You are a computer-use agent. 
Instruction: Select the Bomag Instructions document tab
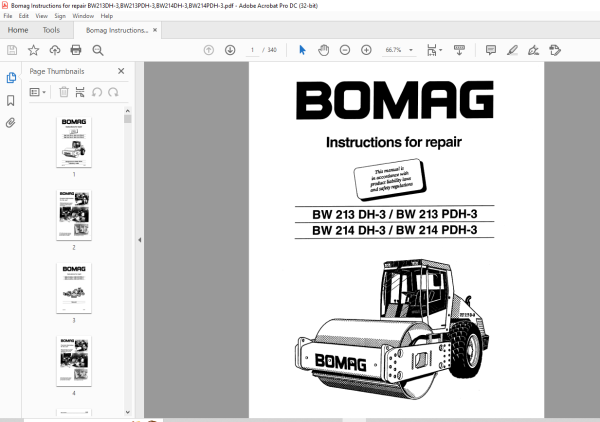click(117, 30)
